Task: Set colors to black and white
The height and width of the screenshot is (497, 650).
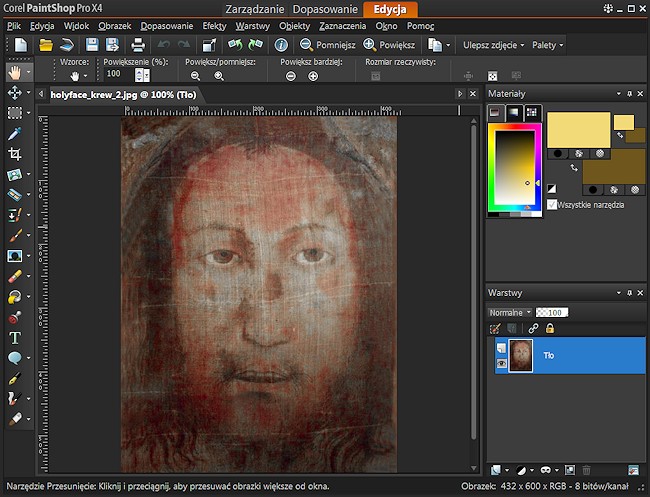Action: [552, 189]
